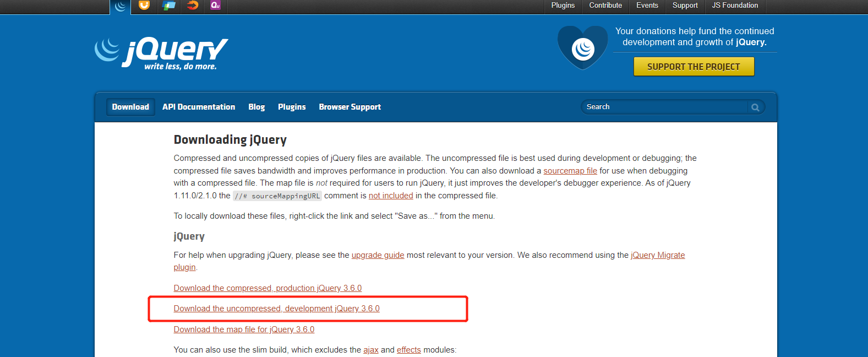Open Plugins in top bar

(563, 6)
